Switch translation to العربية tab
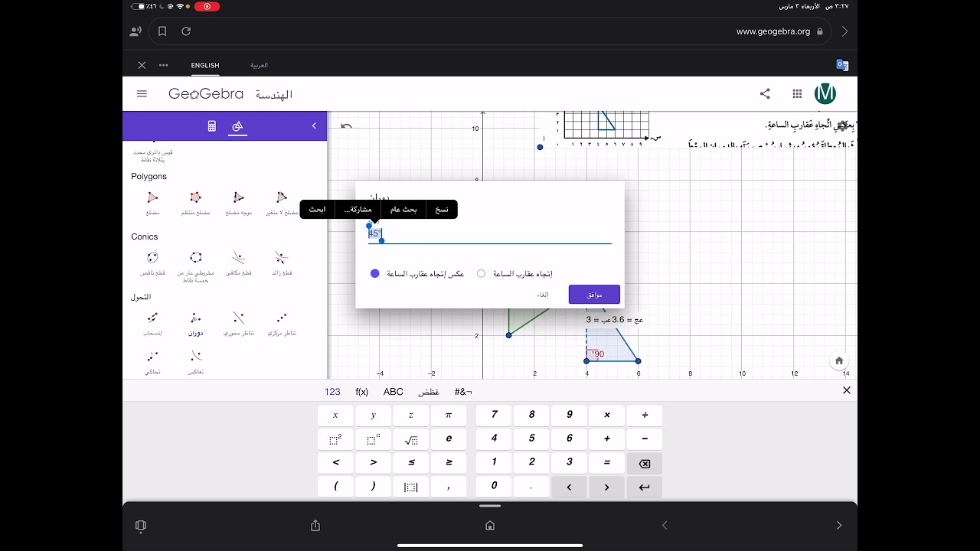 click(x=259, y=65)
